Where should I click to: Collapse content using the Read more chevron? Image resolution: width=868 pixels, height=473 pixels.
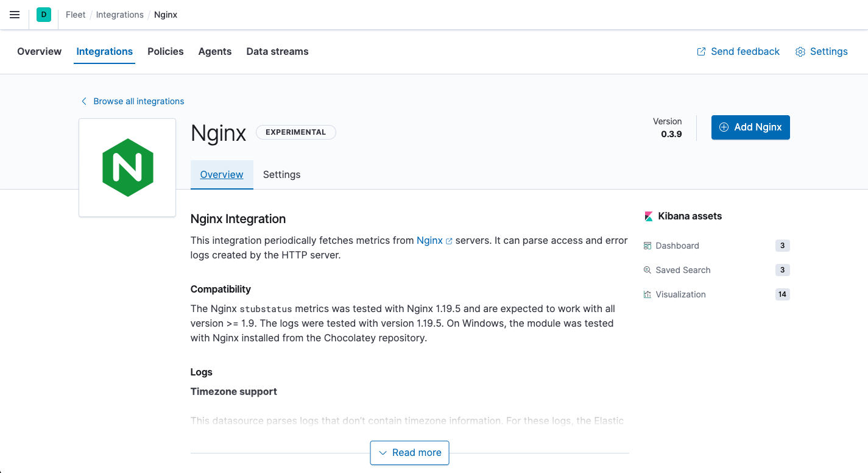(x=383, y=453)
